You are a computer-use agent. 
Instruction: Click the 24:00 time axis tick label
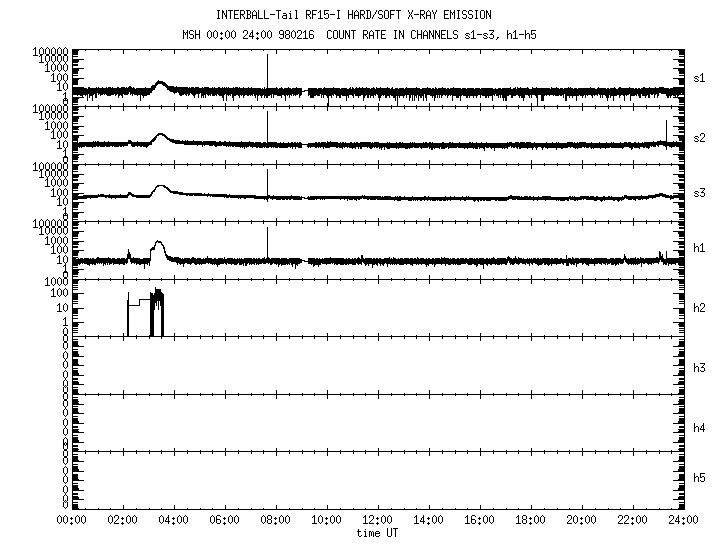682,521
